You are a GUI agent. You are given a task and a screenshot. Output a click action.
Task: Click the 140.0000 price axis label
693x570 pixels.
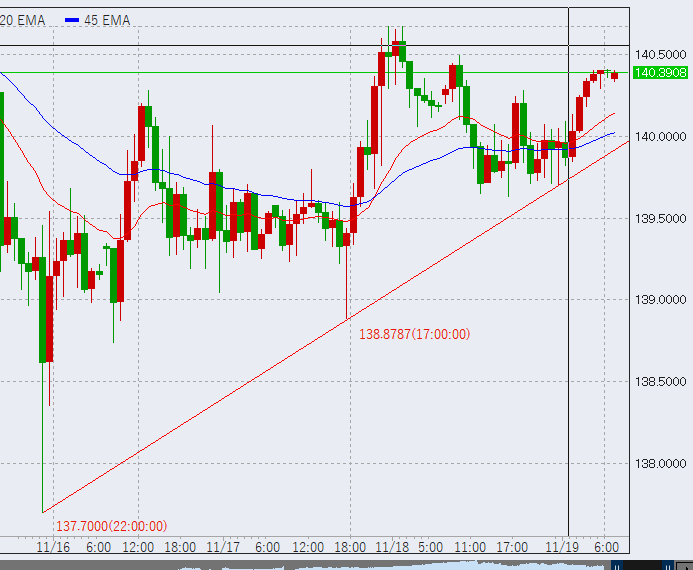click(x=660, y=136)
